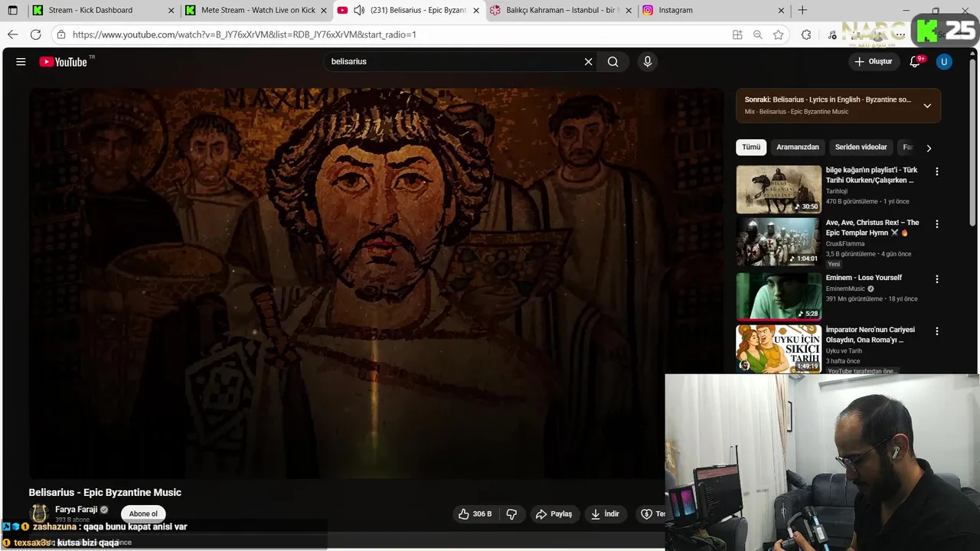Open Farya Faraji channel avatar
Viewport: 980px width, 551px height.
tap(40, 514)
